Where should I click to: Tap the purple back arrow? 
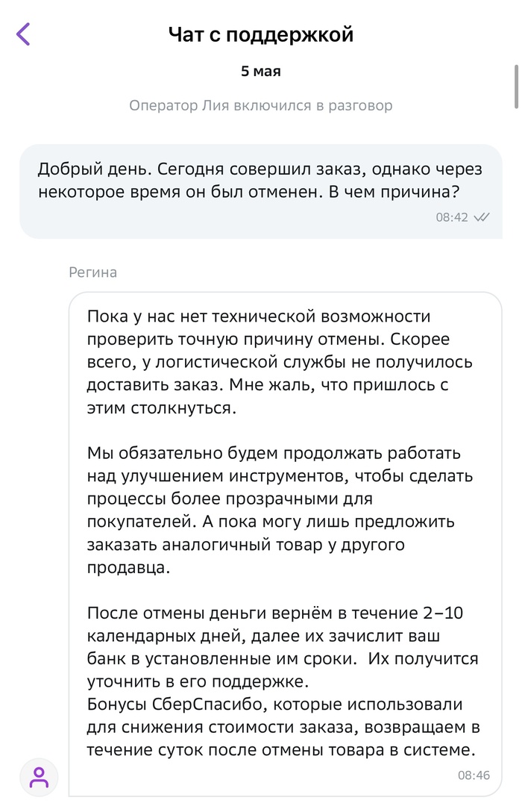click(x=23, y=34)
